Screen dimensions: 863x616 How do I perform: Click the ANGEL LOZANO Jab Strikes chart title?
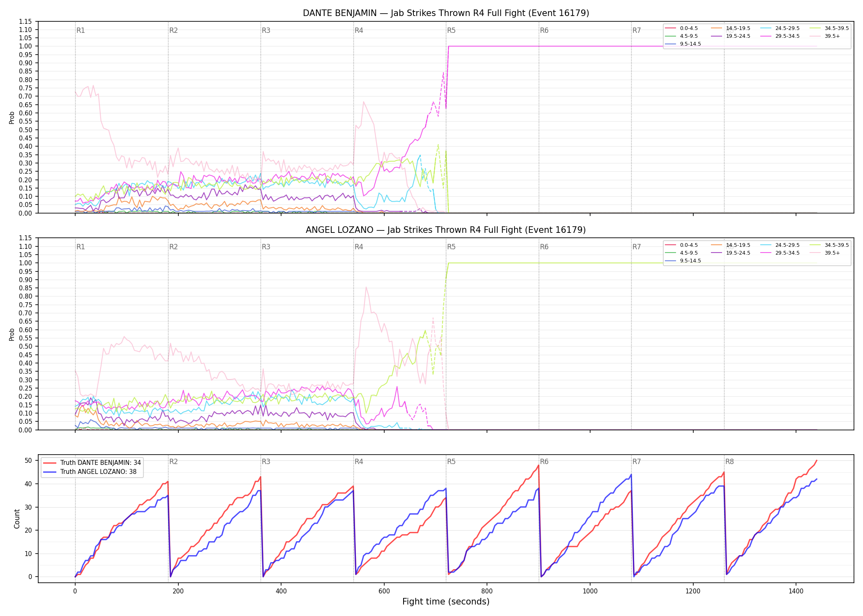446,230
